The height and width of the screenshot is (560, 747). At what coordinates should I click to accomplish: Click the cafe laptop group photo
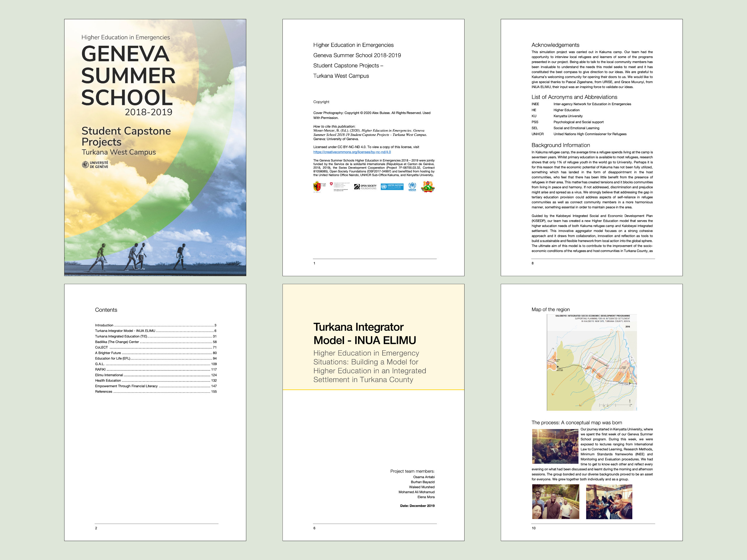click(x=609, y=502)
